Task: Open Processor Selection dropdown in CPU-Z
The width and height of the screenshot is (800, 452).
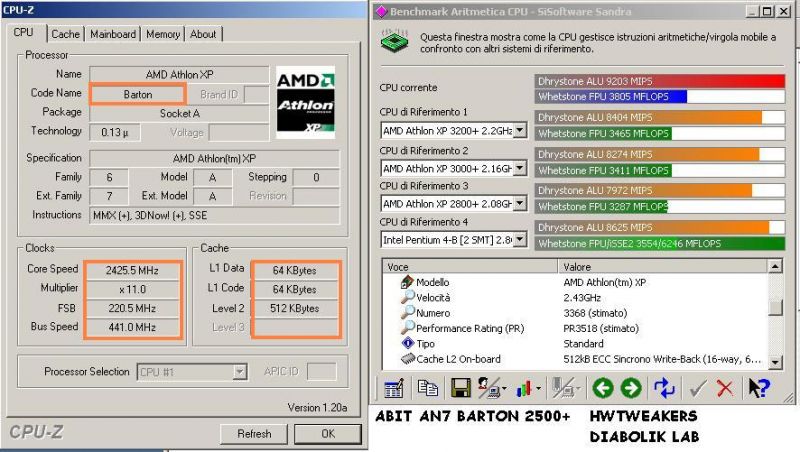Action: coord(239,372)
